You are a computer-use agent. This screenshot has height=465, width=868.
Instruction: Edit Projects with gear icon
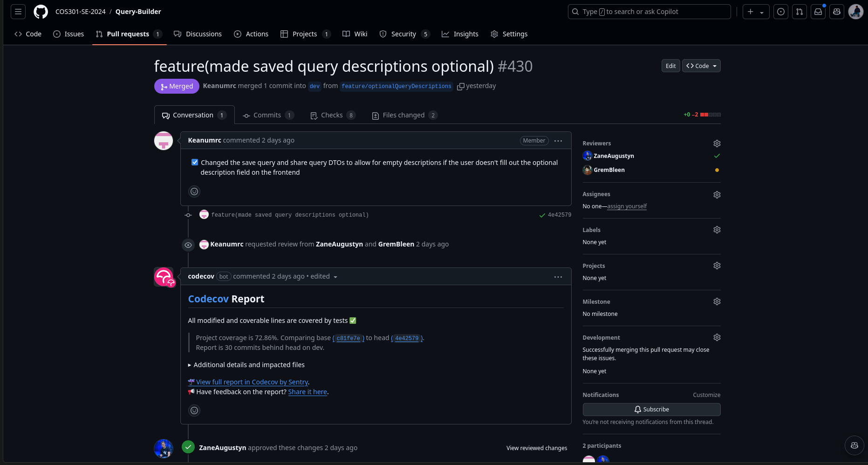pyautogui.click(x=717, y=266)
